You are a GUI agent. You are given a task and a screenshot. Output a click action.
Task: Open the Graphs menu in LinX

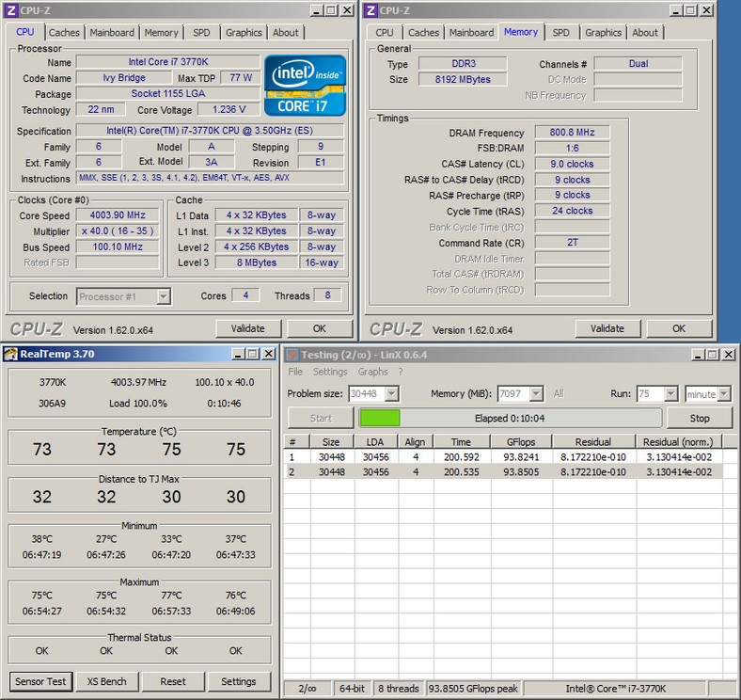(x=372, y=372)
